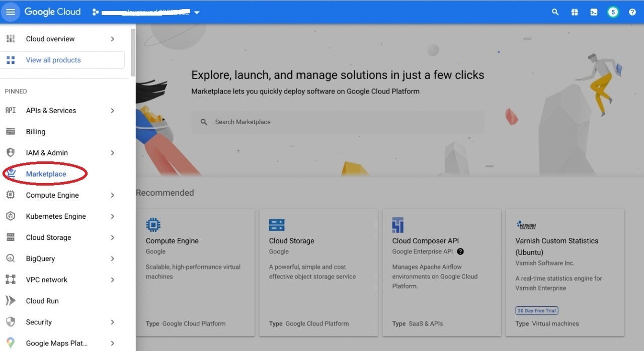Click the Billing card icon
The image size is (644, 351).
[11, 131]
